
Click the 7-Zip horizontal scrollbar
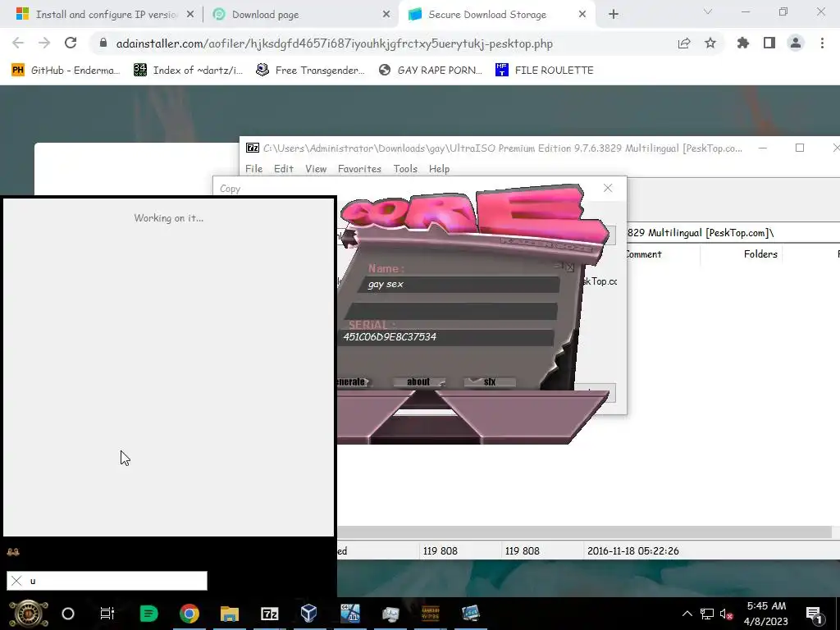pyautogui.click(x=584, y=532)
